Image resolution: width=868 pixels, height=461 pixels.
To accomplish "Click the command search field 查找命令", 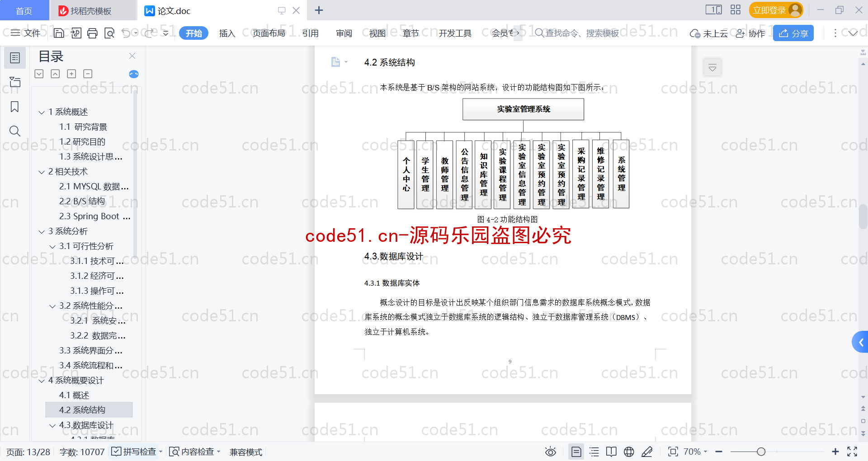I will [x=577, y=33].
